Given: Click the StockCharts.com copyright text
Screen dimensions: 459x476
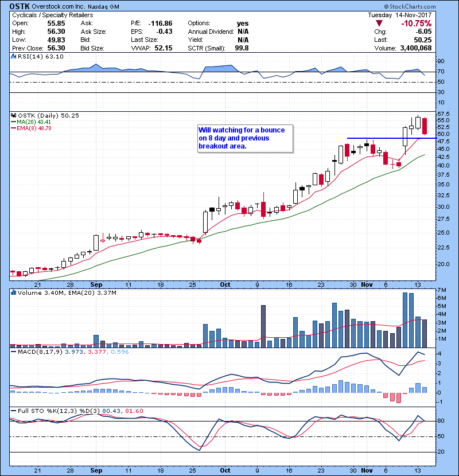Looking at the screenshot, I should [x=410, y=6].
